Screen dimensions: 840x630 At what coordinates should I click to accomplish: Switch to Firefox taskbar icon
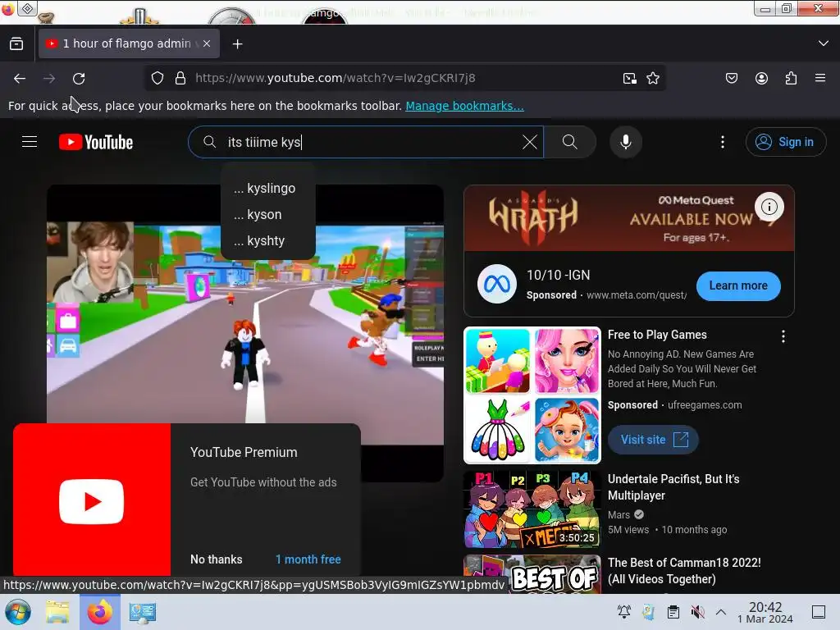pos(99,612)
